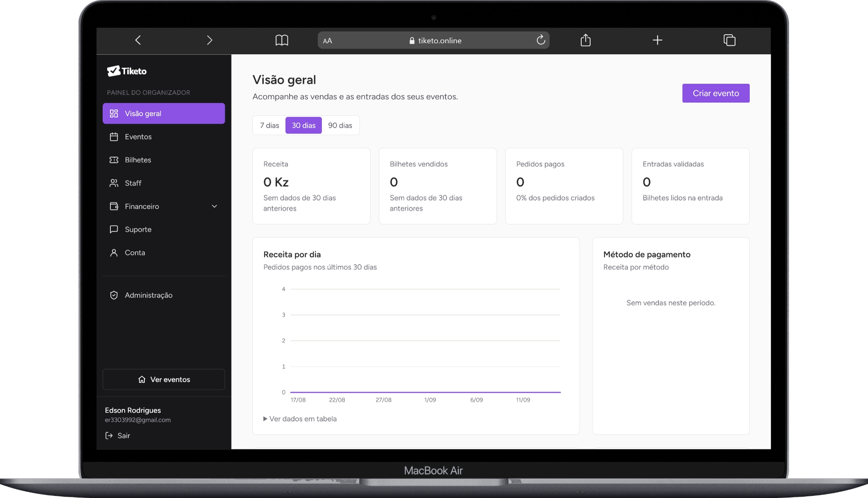Viewport: 868px width, 498px height.
Task: Open the Staff section
Action: [x=164, y=183]
